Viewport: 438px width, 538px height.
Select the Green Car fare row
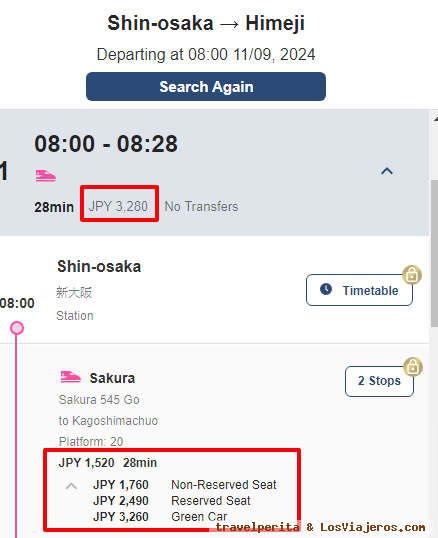(160, 516)
